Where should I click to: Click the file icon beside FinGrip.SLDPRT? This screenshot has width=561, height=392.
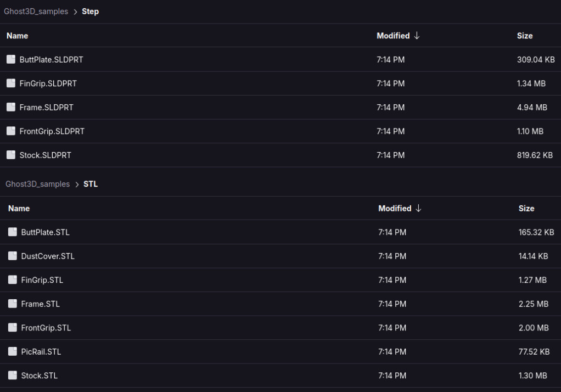point(11,83)
